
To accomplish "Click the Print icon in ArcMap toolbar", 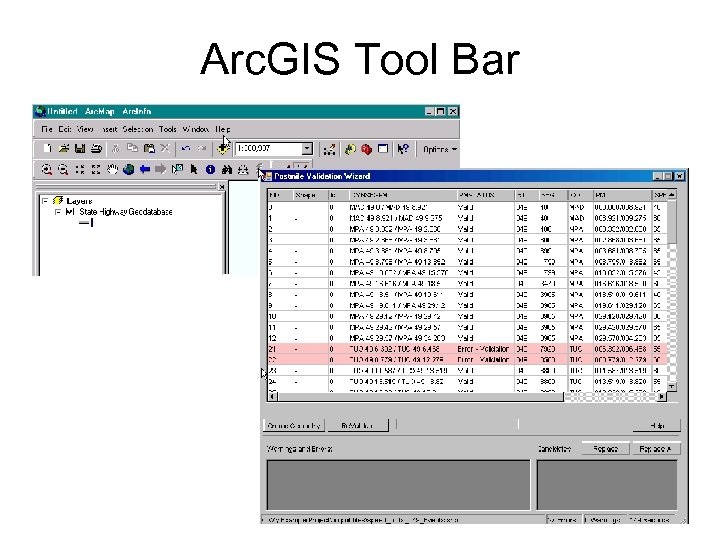I will coord(96,149).
